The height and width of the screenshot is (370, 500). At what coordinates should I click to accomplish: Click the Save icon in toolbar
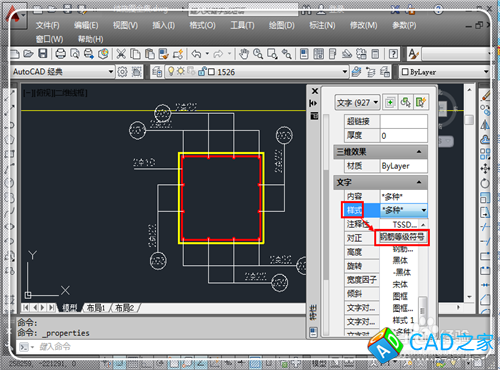click(43, 54)
